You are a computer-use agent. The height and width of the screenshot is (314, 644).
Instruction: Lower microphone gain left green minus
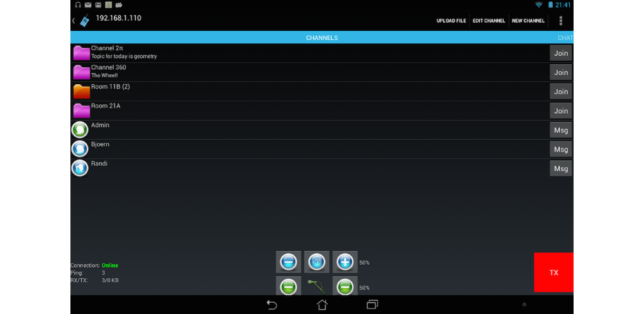coord(288,286)
